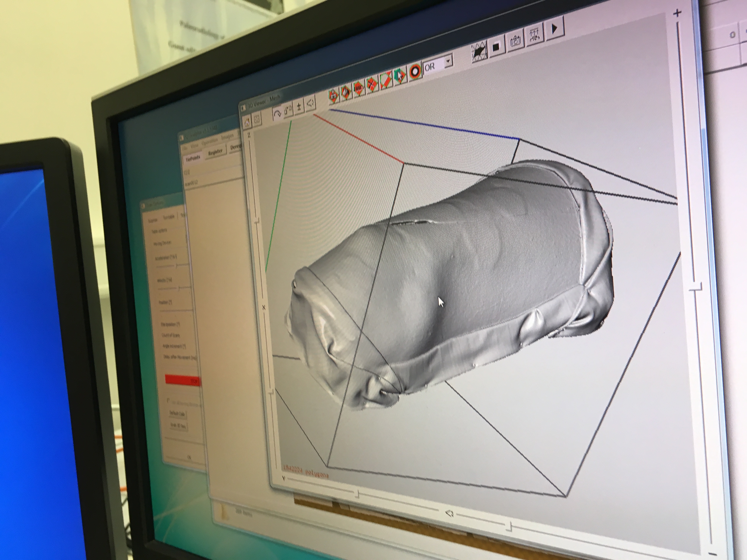Select the curved-arrow rotate tool
This screenshot has height=560, width=747.
click(277, 114)
